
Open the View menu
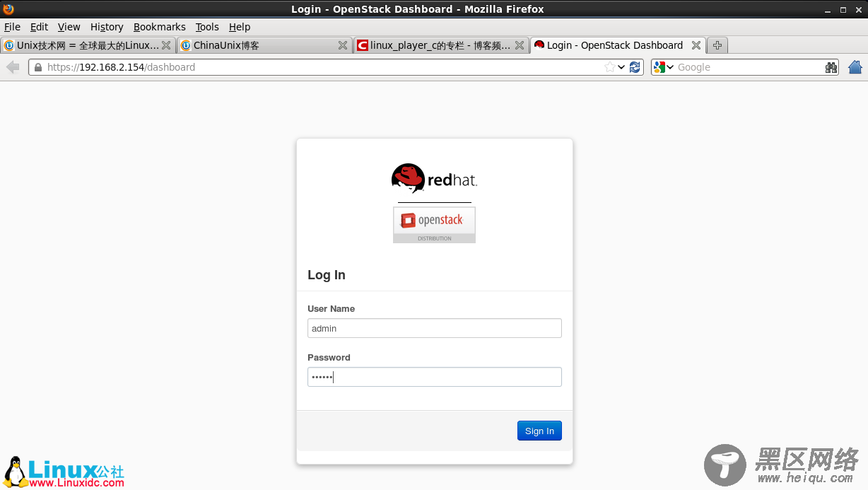pyautogui.click(x=69, y=27)
